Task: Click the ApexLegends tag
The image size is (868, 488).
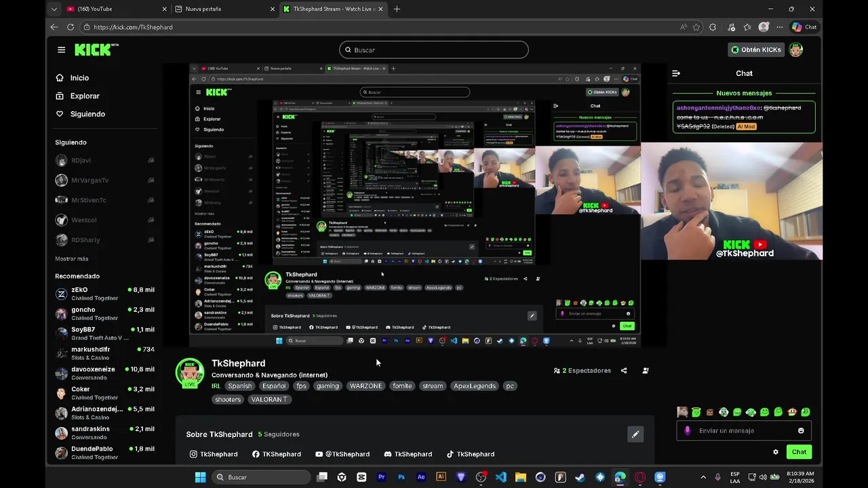Action: coord(475,386)
